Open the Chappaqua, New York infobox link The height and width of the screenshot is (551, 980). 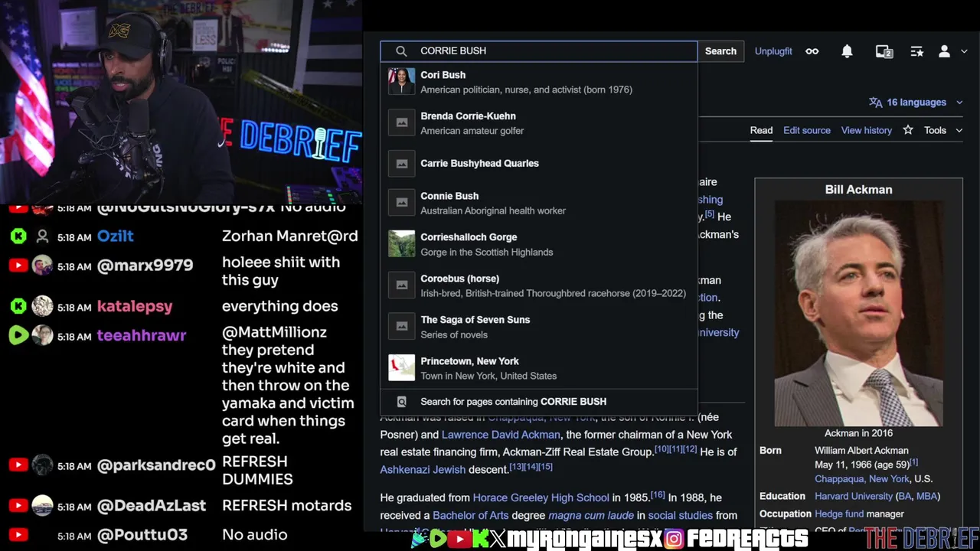862,479
